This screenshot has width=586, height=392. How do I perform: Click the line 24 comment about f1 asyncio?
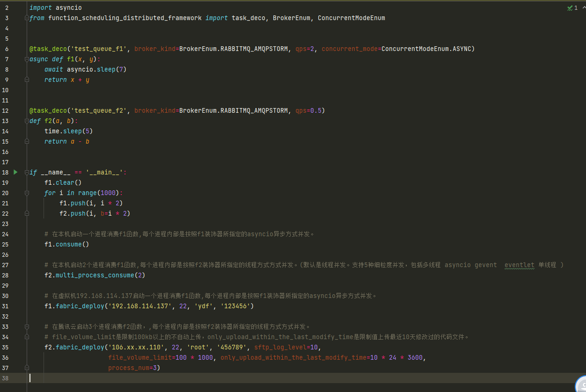[179, 234]
